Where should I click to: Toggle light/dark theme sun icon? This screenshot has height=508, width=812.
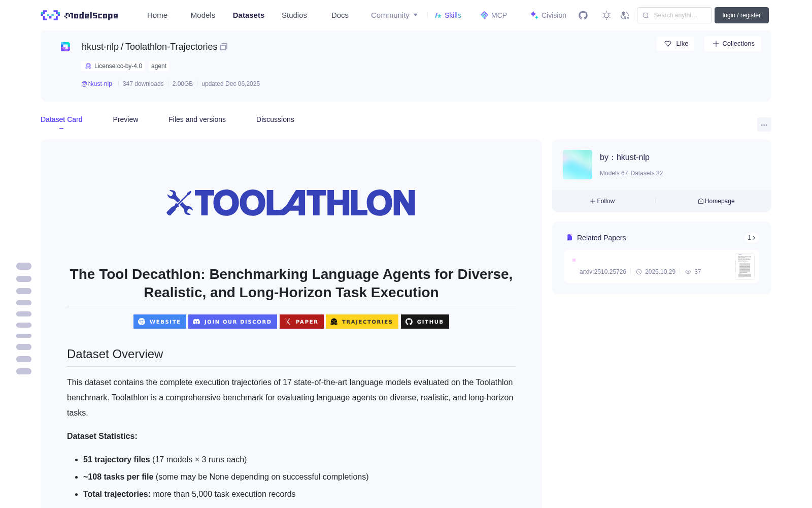[x=606, y=15]
